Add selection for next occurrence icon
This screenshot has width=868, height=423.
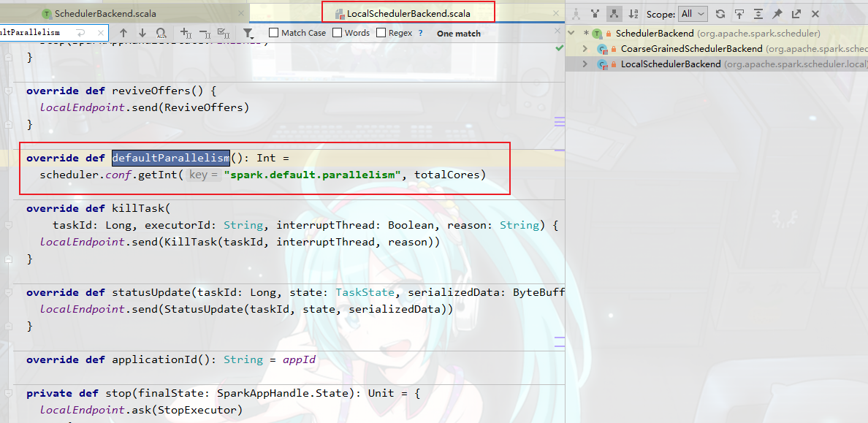tap(186, 33)
